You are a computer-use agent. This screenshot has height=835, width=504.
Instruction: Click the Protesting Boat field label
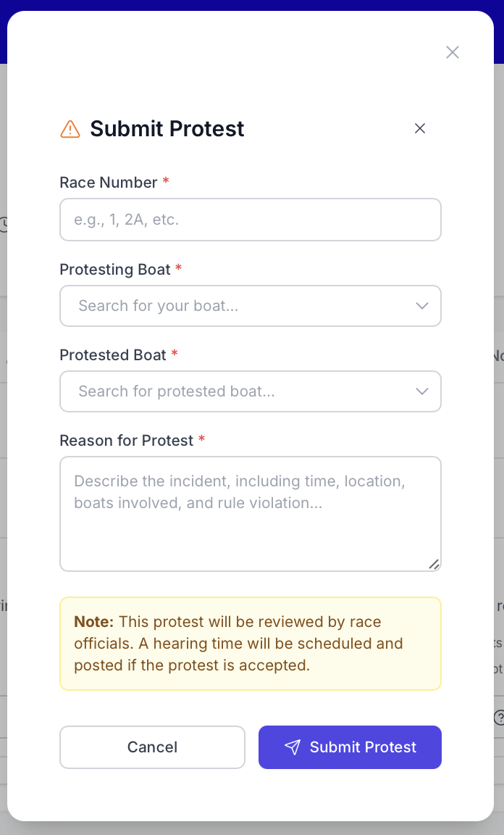(x=116, y=269)
